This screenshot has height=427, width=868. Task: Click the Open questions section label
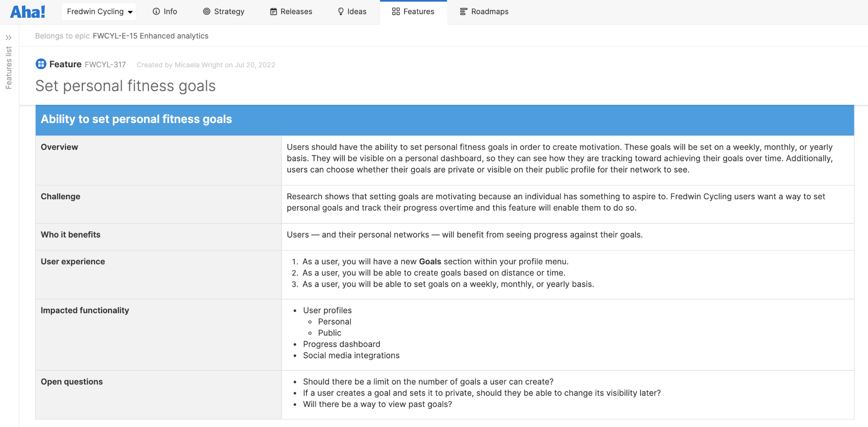[x=72, y=382]
